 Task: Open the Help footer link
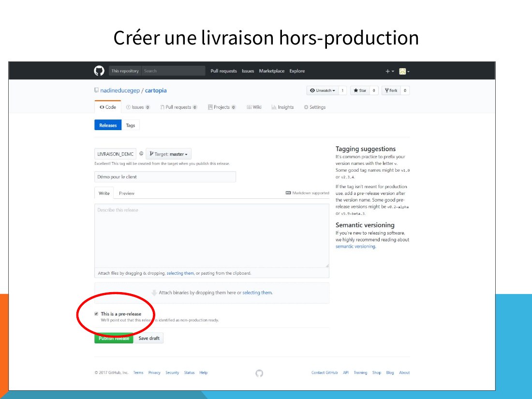203,372
